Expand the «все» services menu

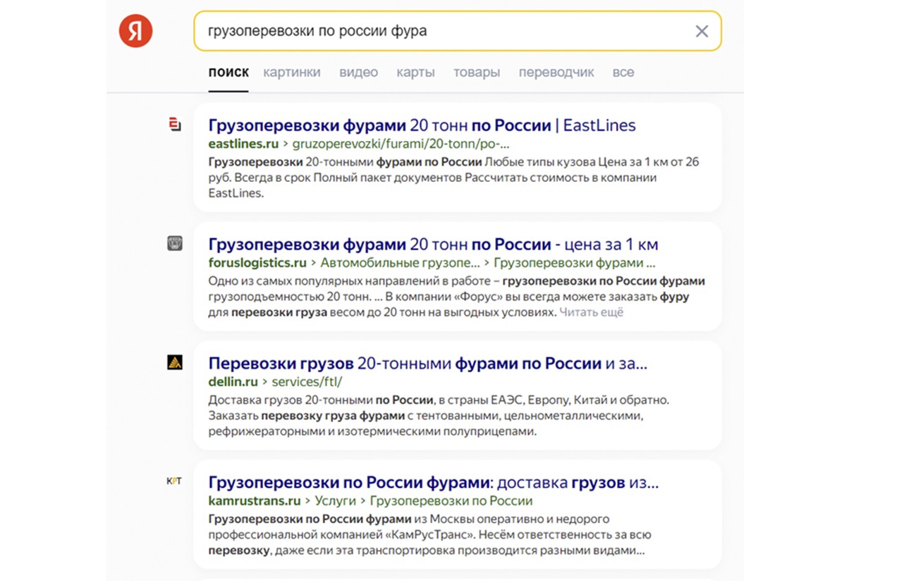tap(623, 72)
